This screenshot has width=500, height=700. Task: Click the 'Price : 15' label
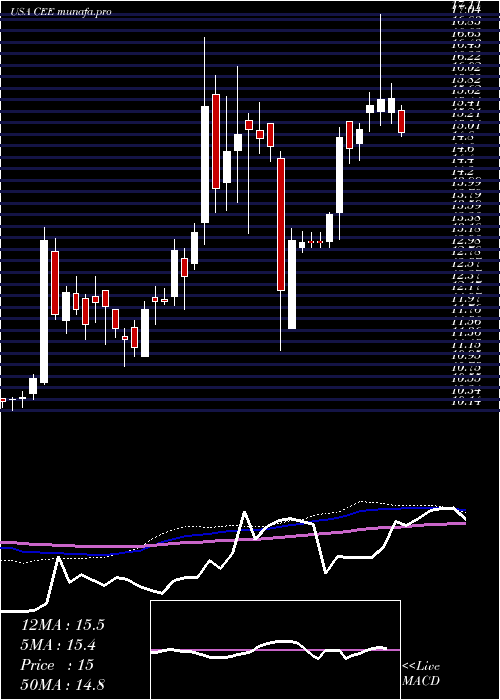point(57,665)
